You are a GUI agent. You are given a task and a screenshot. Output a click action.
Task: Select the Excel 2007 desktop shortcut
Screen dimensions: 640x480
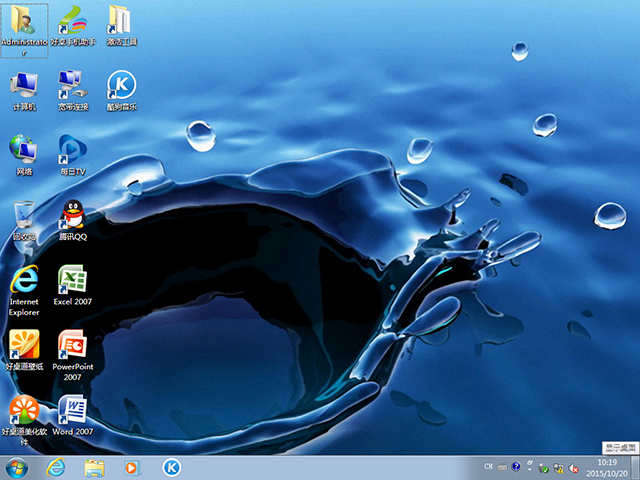[x=73, y=284]
